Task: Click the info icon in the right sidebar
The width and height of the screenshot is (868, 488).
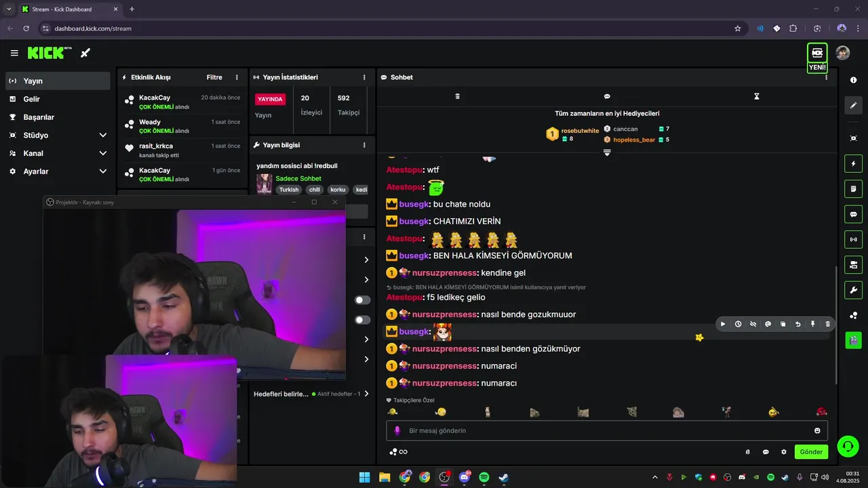Action: (853, 80)
